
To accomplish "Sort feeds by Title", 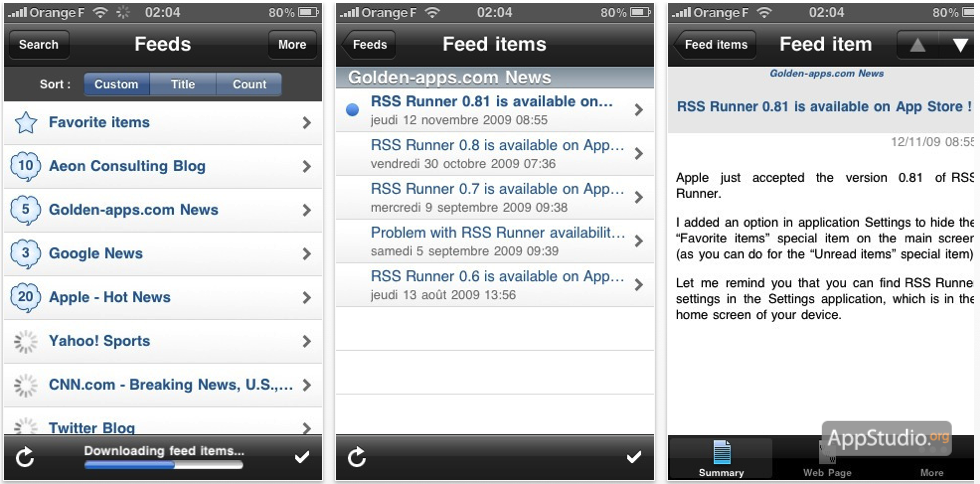I will [x=183, y=85].
